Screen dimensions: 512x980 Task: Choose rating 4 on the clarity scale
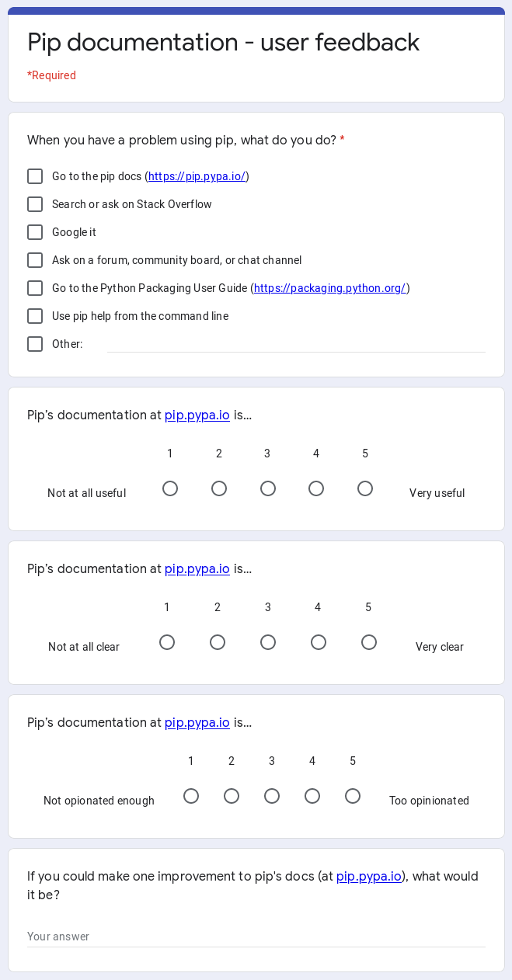(x=318, y=642)
